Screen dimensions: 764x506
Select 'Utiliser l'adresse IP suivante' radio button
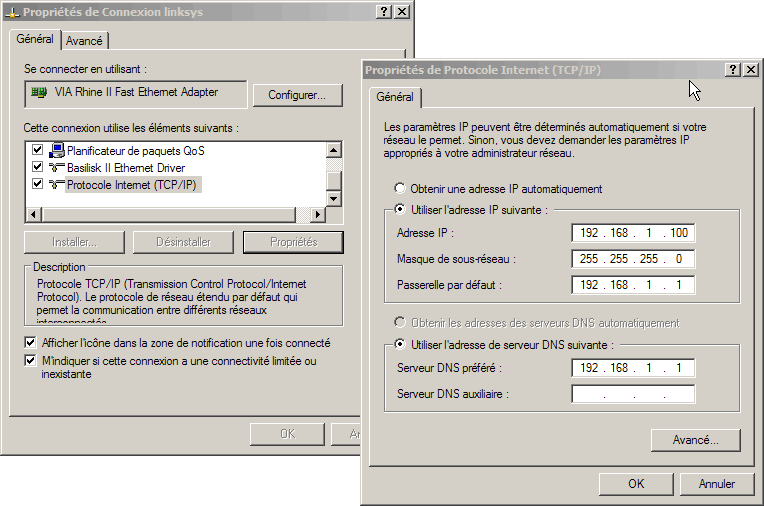(401, 210)
